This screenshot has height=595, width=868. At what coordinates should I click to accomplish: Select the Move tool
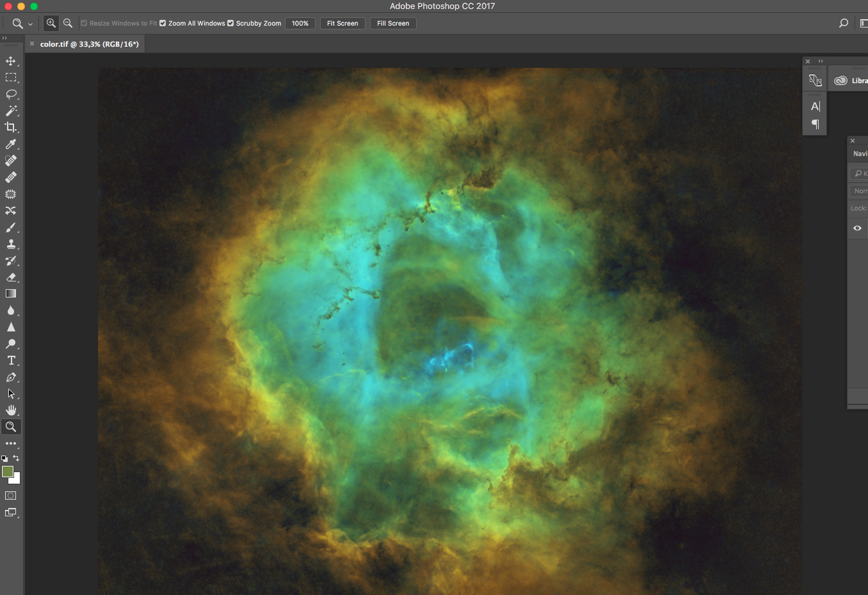(x=11, y=61)
